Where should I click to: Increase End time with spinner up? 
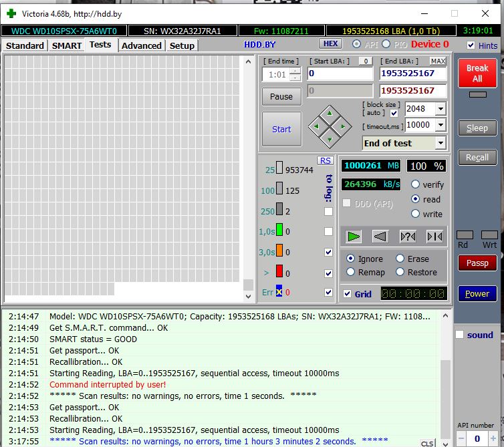click(295, 71)
